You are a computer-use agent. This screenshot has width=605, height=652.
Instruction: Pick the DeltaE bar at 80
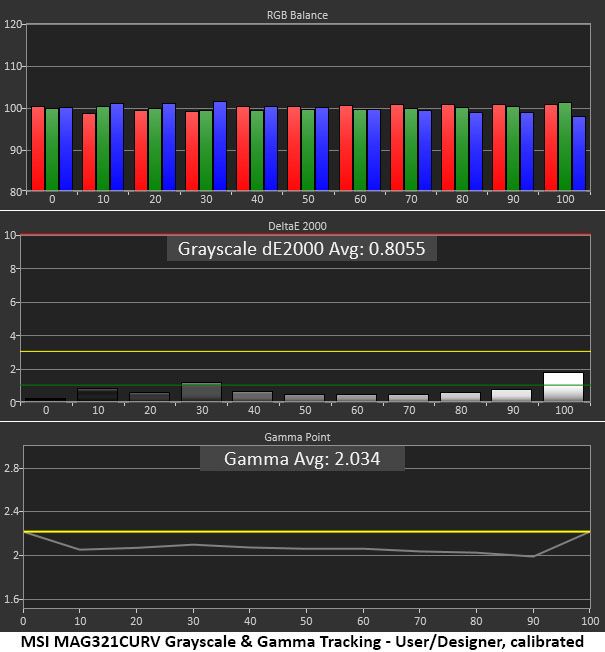(461, 397)
